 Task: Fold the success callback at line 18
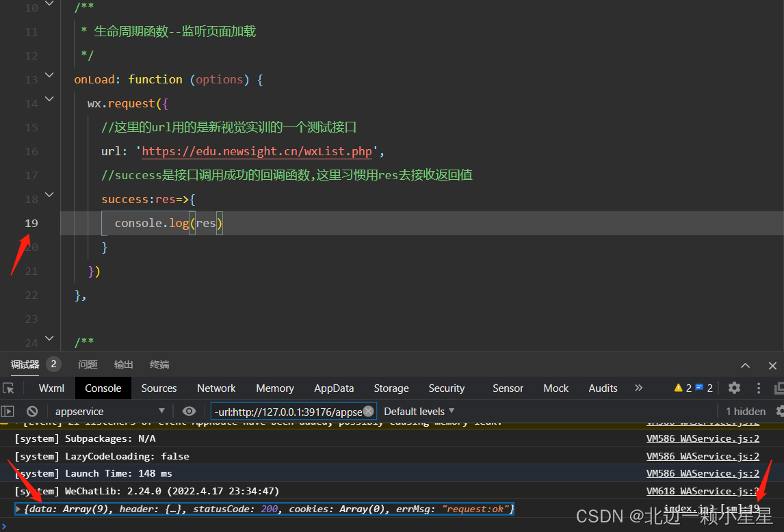click(49, 194)
